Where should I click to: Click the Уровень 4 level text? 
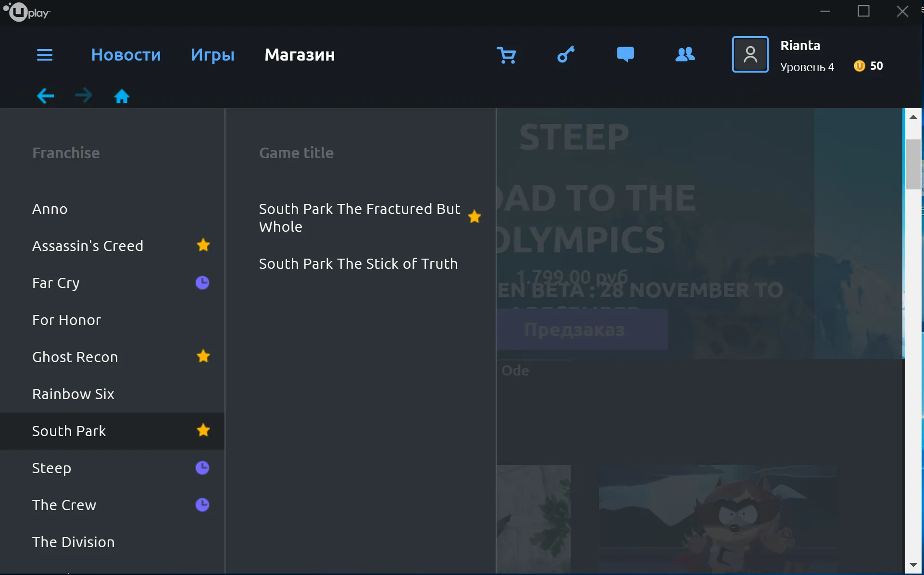coord(807,67)
